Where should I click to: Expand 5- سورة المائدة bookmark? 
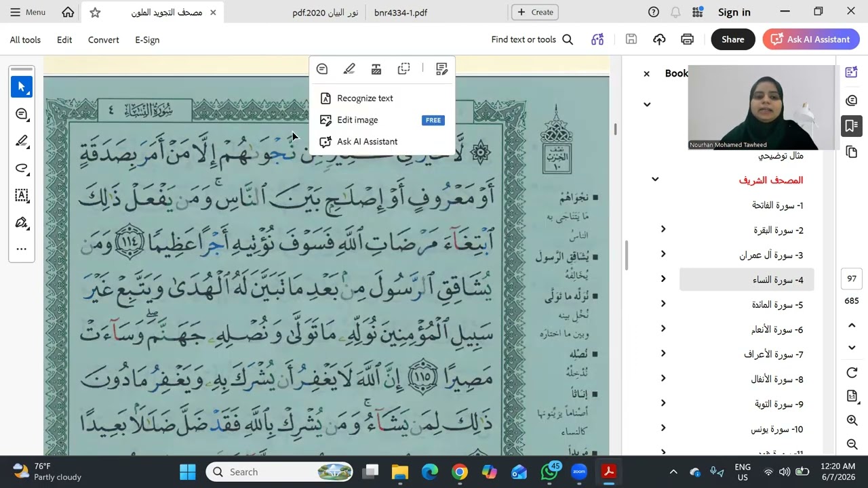coord(663,304)
